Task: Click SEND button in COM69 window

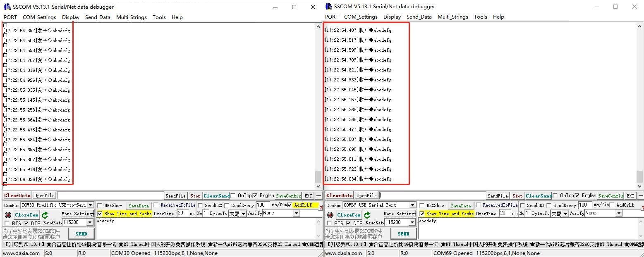Action: pos(403,234)
